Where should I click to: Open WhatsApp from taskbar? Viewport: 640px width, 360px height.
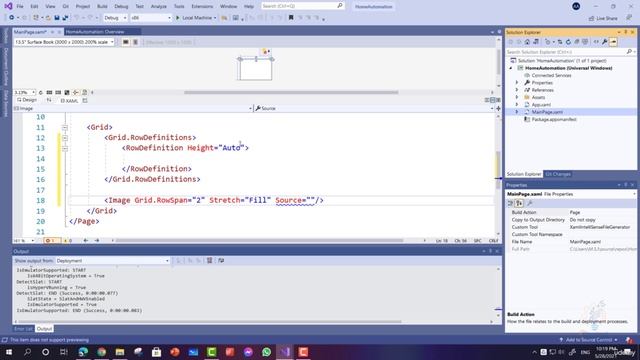[267, 352]
